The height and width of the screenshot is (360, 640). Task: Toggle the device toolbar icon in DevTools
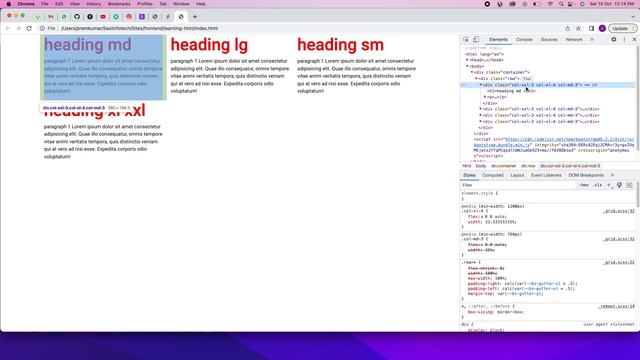pyautogui.click(x=476, y=40)
